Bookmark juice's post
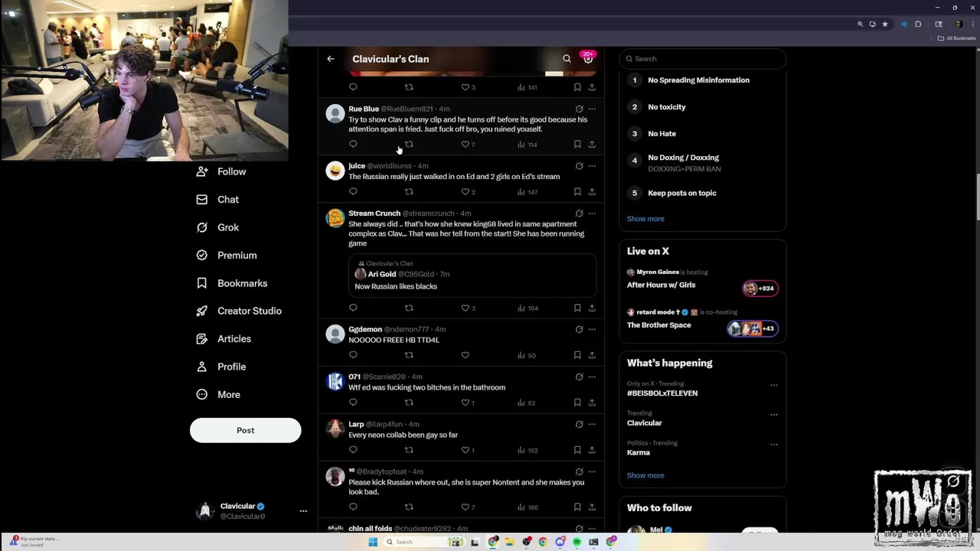980x551 pixels. 577,192
